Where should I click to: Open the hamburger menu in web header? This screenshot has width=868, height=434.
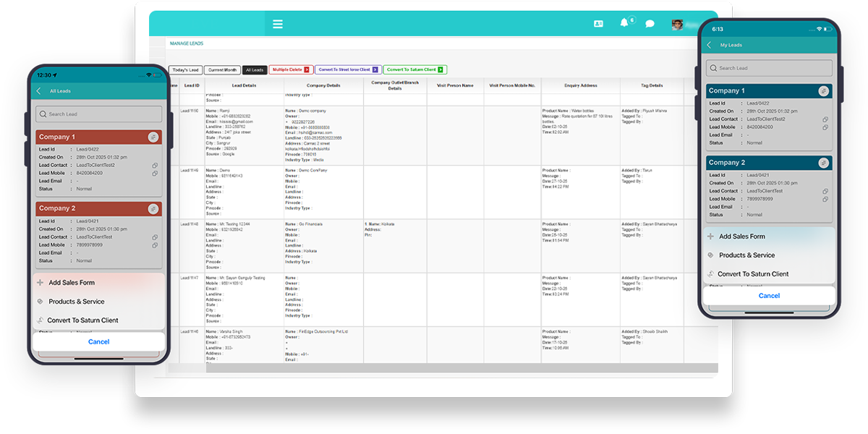[x=278, y=24]
